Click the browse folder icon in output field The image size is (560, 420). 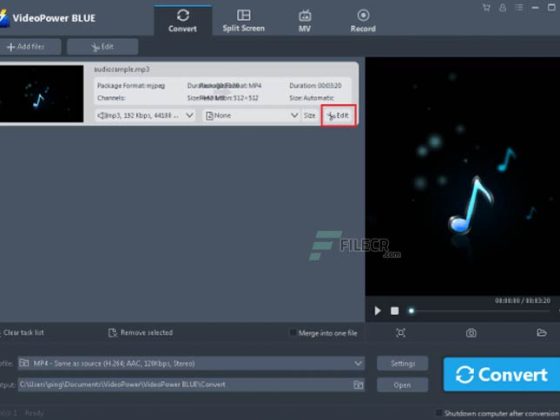click(358, 385)
